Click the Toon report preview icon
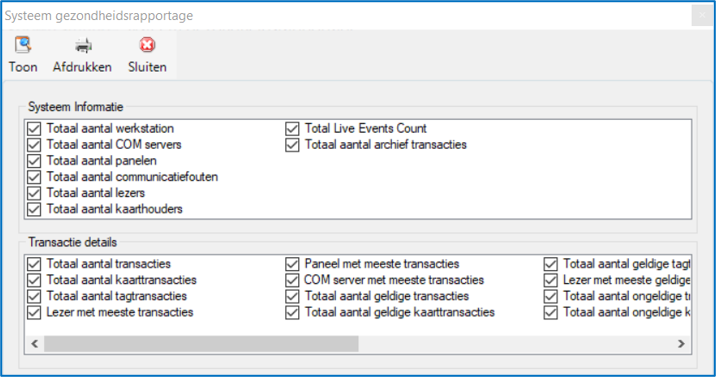Image resolution: width=716 pixels, height=377 pixels. (23, 45)
